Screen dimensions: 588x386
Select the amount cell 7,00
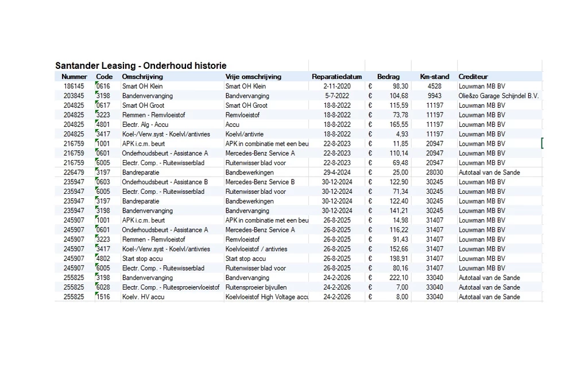(x=402, y=287)
